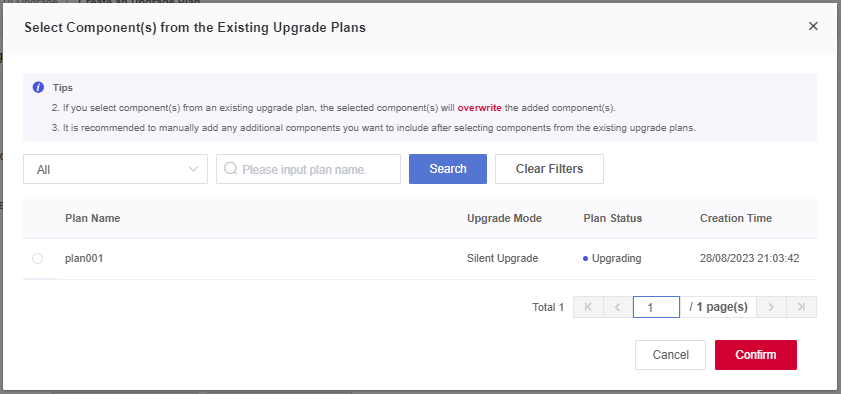Image resolution: width=841 pixels, height=394 pixels.
Task: Click the Clear Filters button
Action: point(549,169)
